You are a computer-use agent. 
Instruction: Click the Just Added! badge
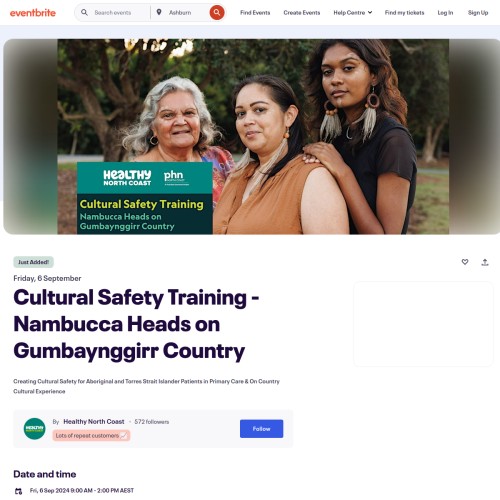pyautogui.click(x=33, y=262)
